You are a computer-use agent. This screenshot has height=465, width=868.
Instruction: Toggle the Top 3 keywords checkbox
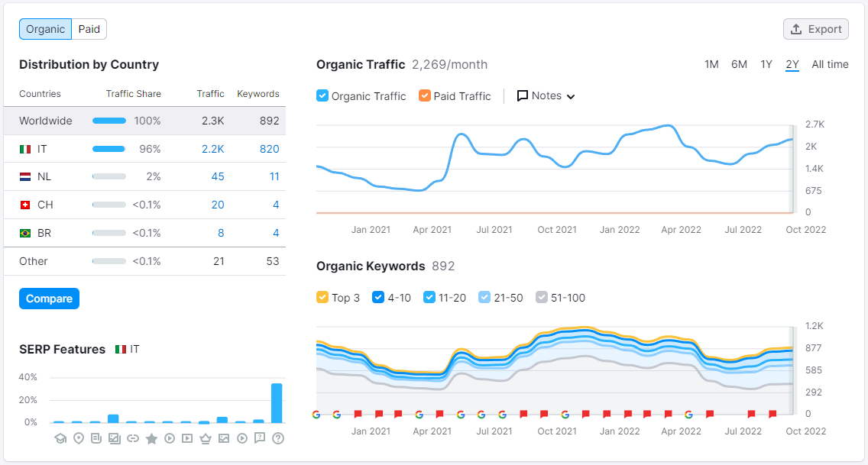pyautogui.click(x=322, y=298)
